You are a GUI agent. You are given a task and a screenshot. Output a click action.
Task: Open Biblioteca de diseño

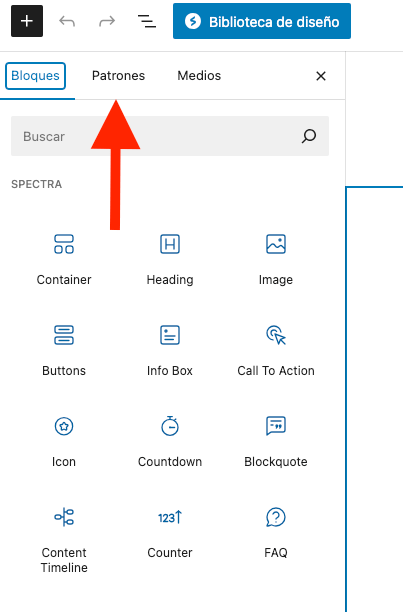point(262,21)
